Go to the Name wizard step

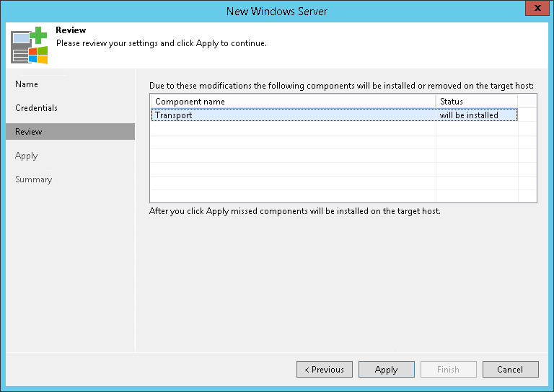coord(27,84)
